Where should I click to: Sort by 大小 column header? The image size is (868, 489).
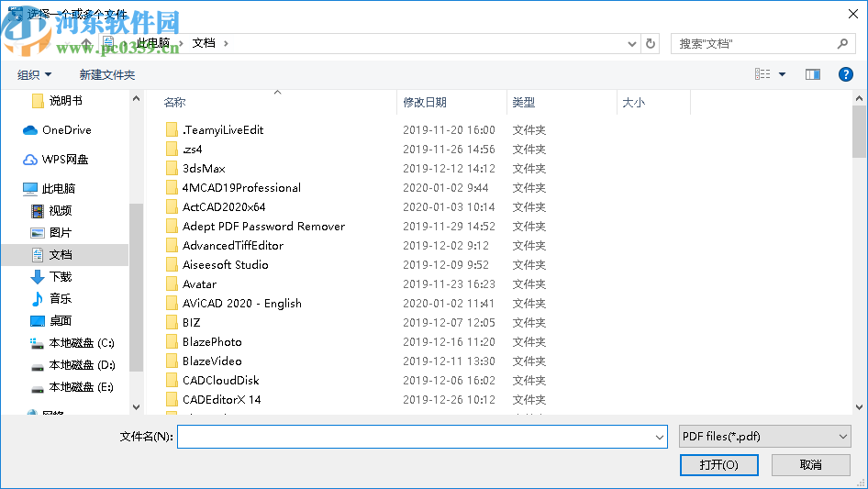pos(633,103)
